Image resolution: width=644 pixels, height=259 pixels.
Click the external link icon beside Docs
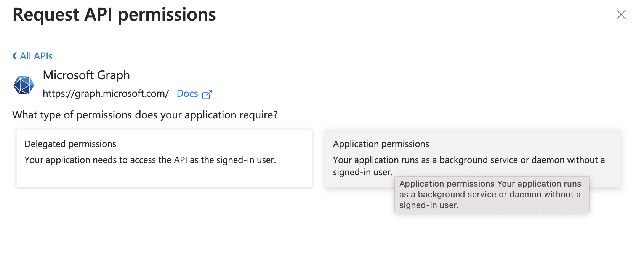[x=207, y=94]
